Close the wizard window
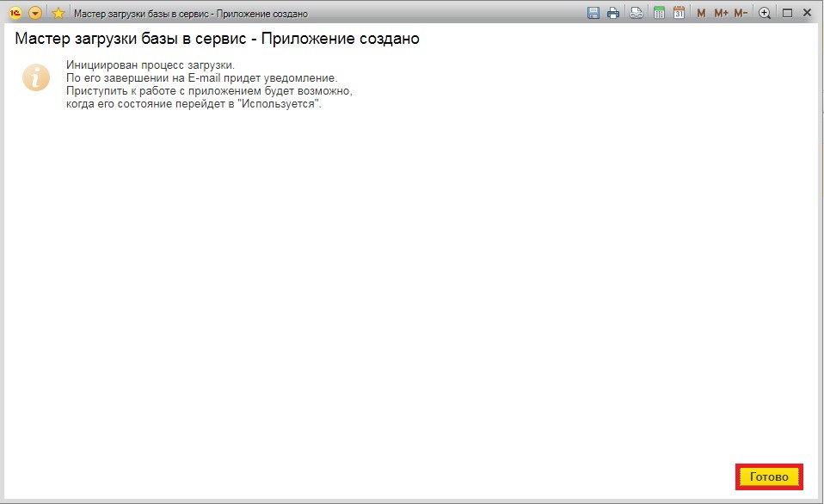This screenshot has height=504, width=824. tap(807, 13)
